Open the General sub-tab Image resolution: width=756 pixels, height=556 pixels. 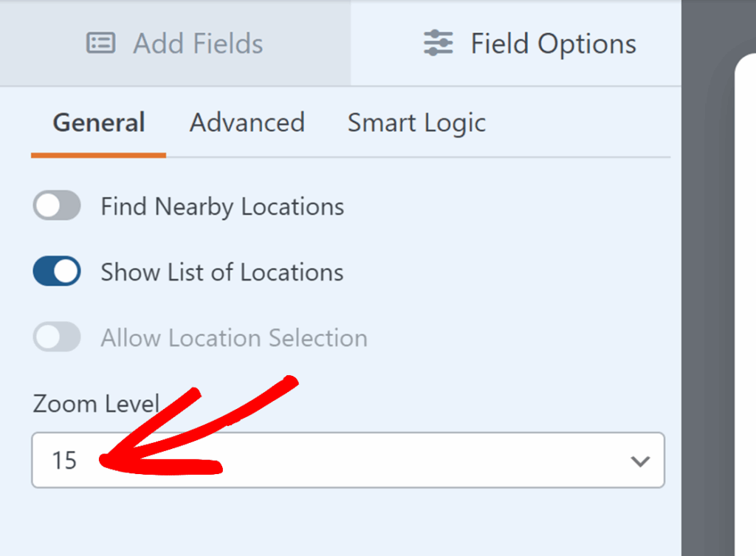click(x=98, y=123)
